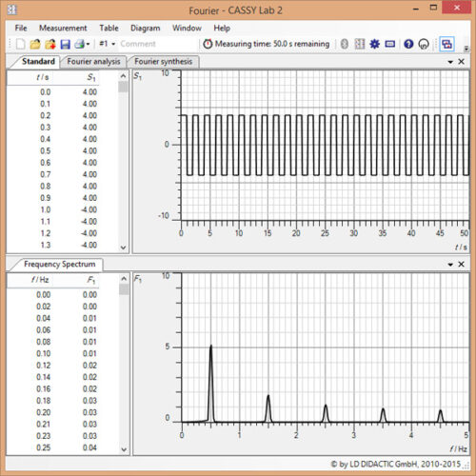Open help with the blue question mark icon
The width and height of the screenshot is (476, 476).
pos(408,44)
